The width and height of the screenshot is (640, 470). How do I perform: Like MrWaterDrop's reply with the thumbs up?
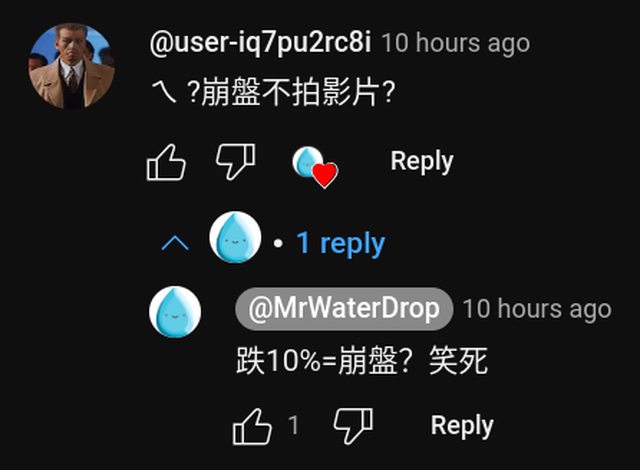[x=252, y=427]
